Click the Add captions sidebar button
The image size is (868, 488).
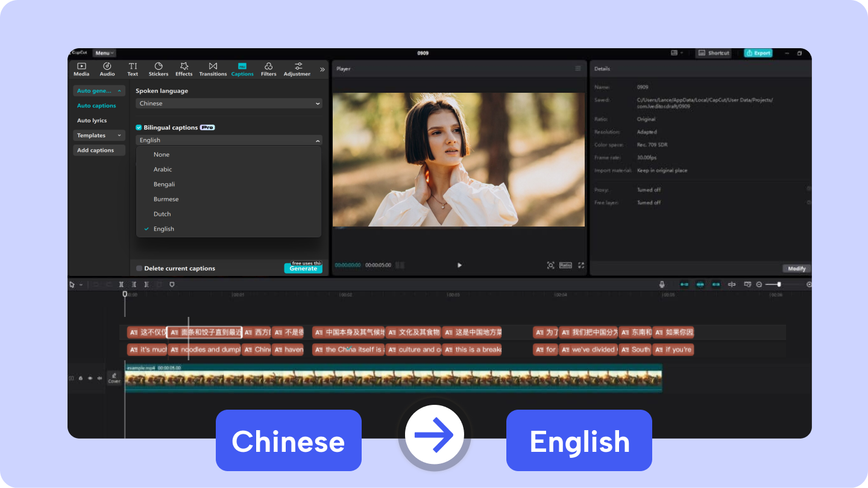99,151
